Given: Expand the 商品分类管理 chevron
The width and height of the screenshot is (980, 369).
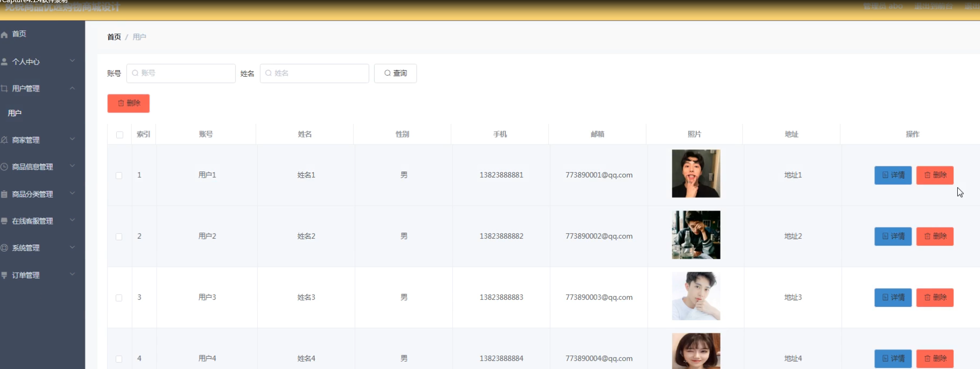Looking at the screenshot, I should point(72,193).
